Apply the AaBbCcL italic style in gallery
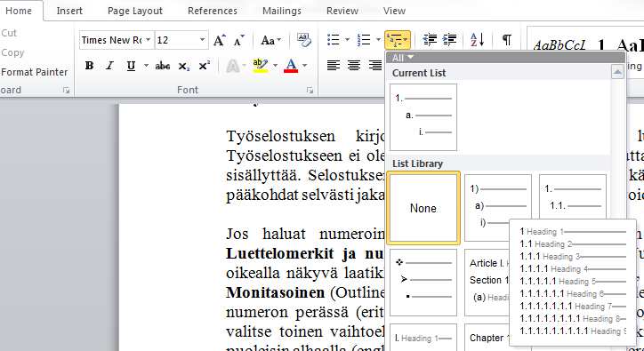 pos(559,45)
